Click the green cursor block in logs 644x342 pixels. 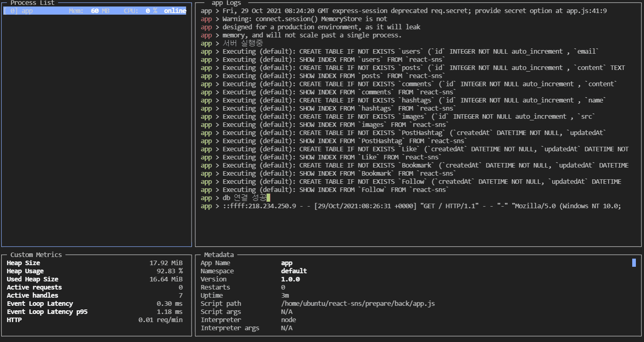point(268,198)
